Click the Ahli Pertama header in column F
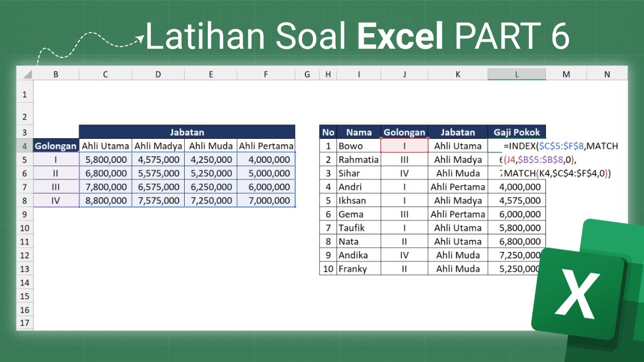The width and height of the screenshot is (644, 362). [x=266, y=146]
